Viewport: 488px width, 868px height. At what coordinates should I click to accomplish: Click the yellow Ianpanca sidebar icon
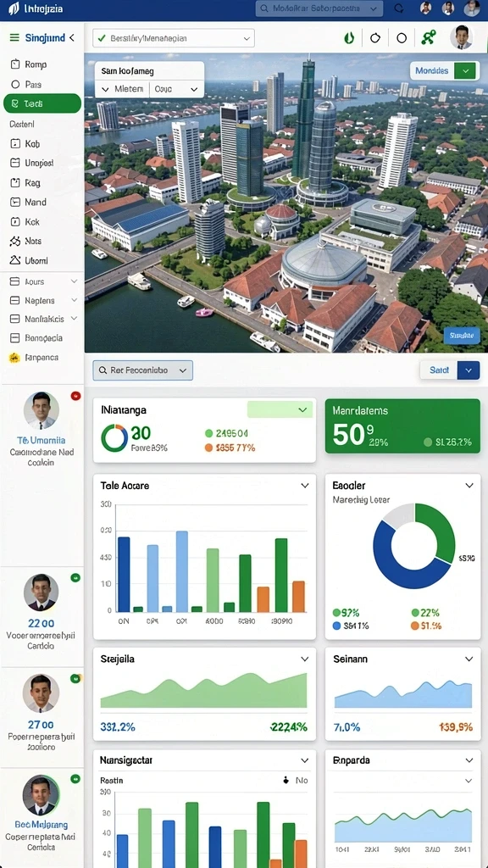14,358
